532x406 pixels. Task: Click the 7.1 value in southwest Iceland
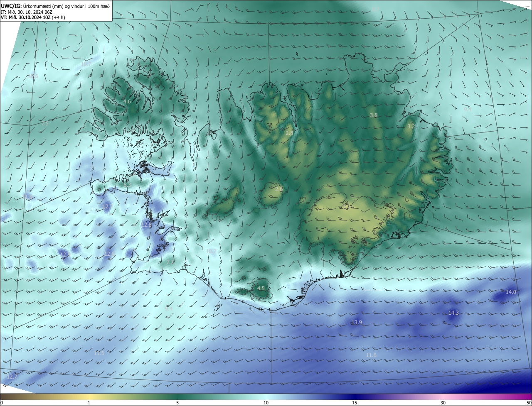point(170,262)
